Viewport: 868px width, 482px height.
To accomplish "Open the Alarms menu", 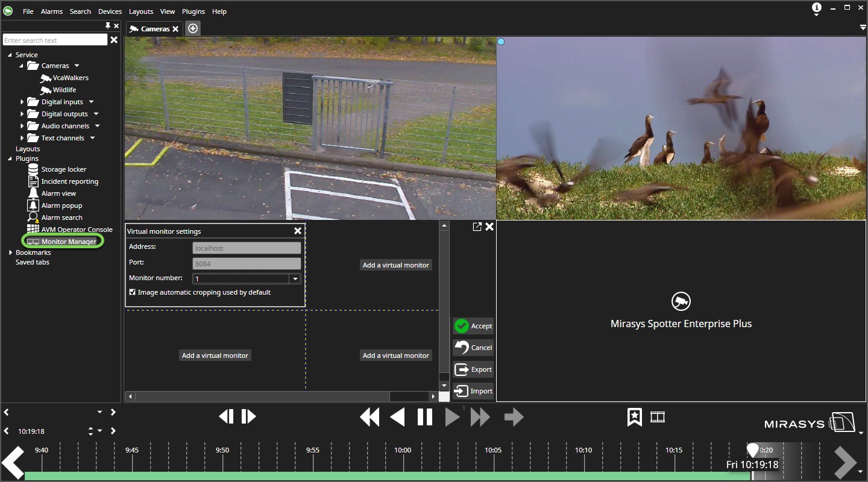I will point(52,11).
